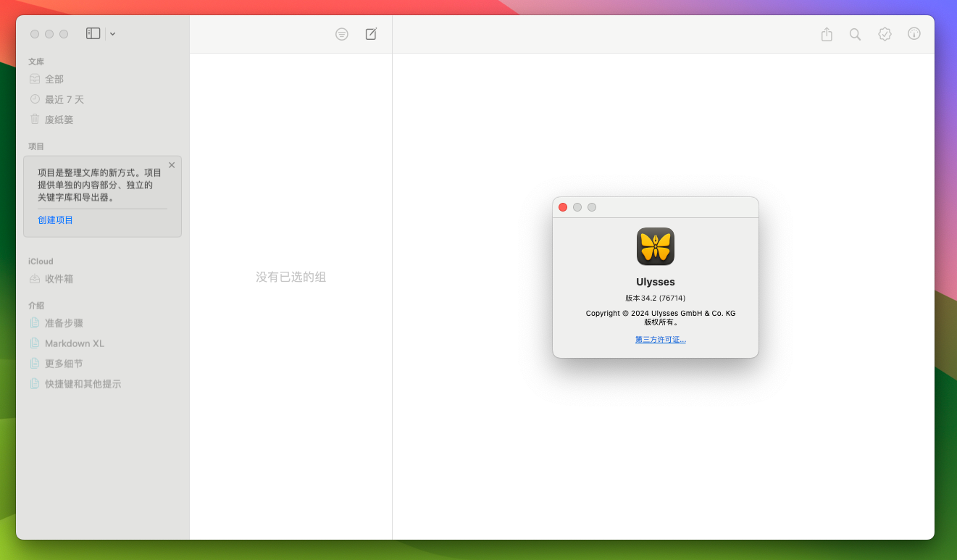
Task: Click the document icon beside Markdown XL
Action: click(x=34, y=343)
